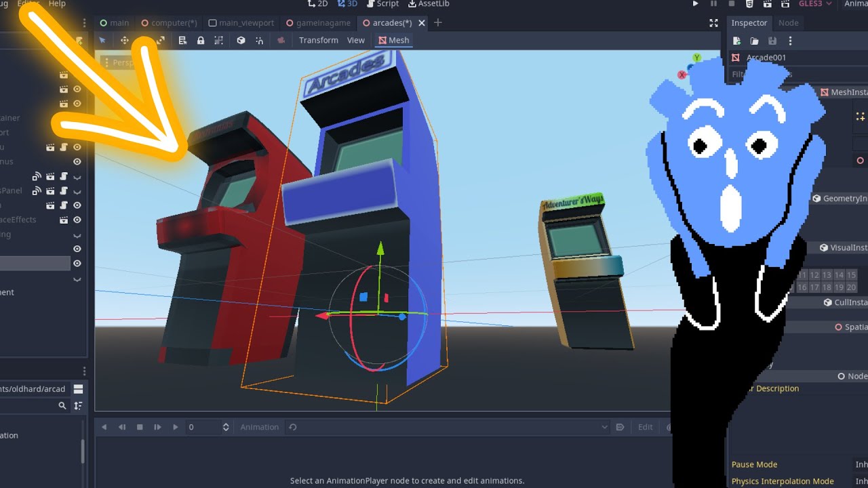The width and height of the screenshot is (868, 488).
Task: Save the edited resource
Action: pyautogui.click(x=772, y=41)
